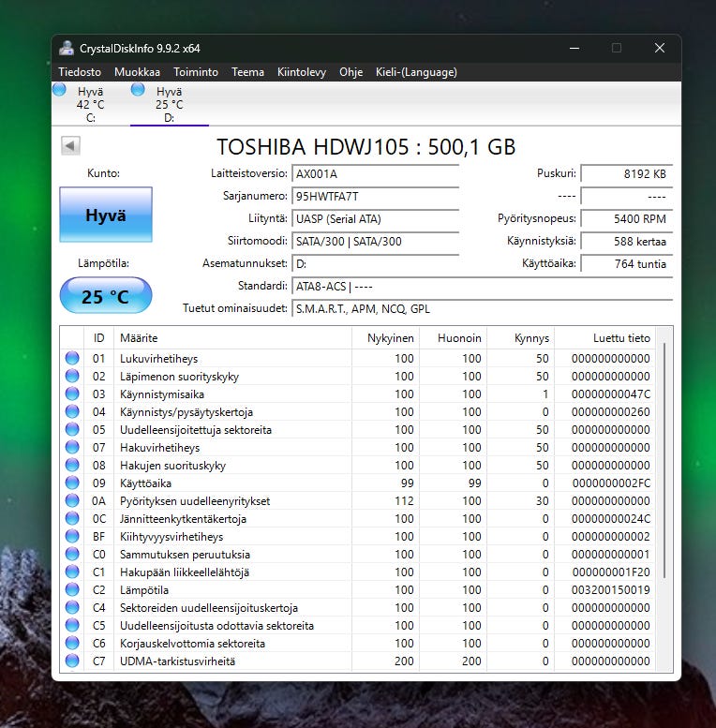The height and width of the screenshot is (728, 716).
Task: Click the Määrite column header
Action: coord(232,338)
